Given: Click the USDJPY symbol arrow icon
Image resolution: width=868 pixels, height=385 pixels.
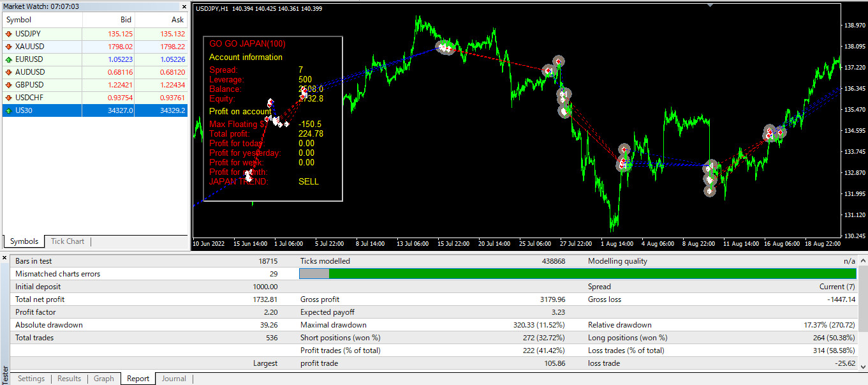Looking at the screenshot, I should coord(8,34).
